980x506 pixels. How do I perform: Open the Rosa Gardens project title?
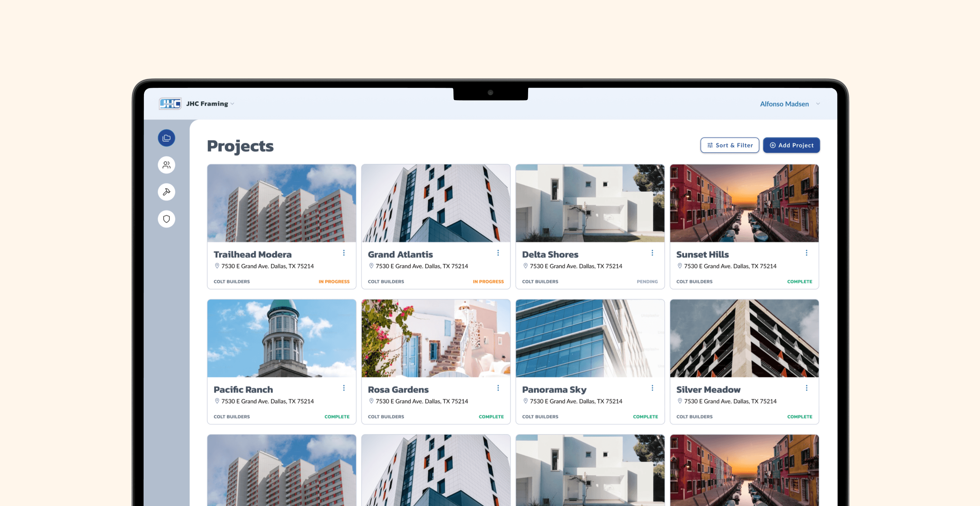point(398,390)
